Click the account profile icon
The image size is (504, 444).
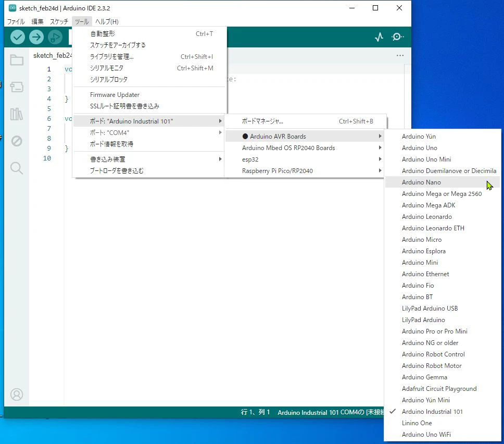click(16, 394)
